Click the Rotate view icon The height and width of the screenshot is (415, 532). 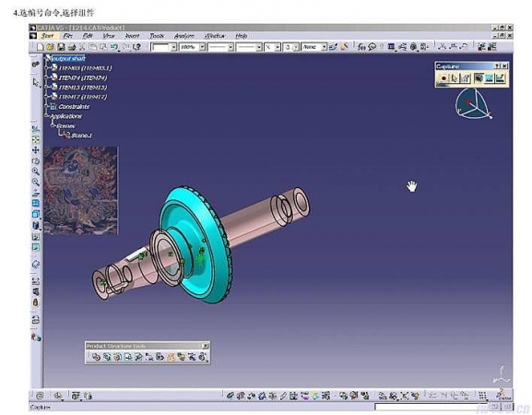click(x=36, y=160)
